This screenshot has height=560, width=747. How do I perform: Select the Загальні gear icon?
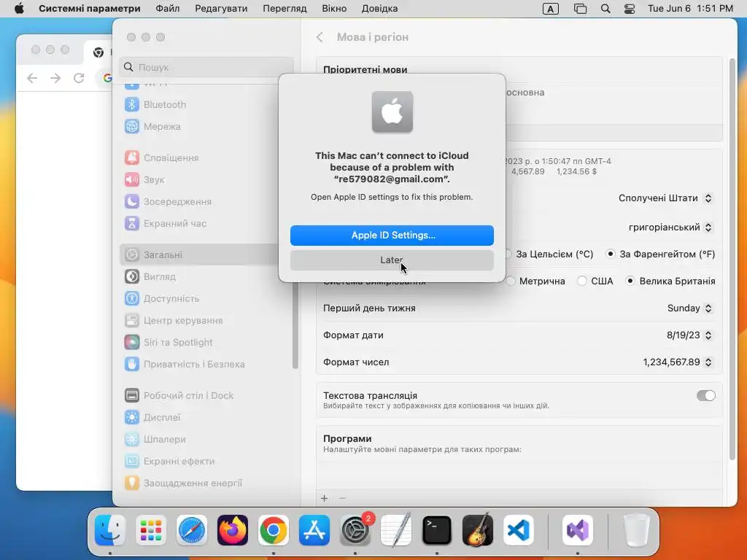tap(131, 254)
